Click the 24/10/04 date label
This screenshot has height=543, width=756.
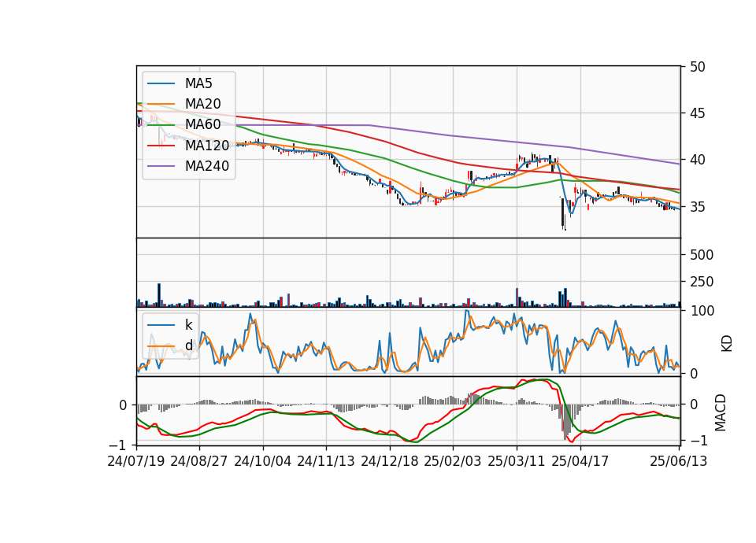click(x=263, y=461)
